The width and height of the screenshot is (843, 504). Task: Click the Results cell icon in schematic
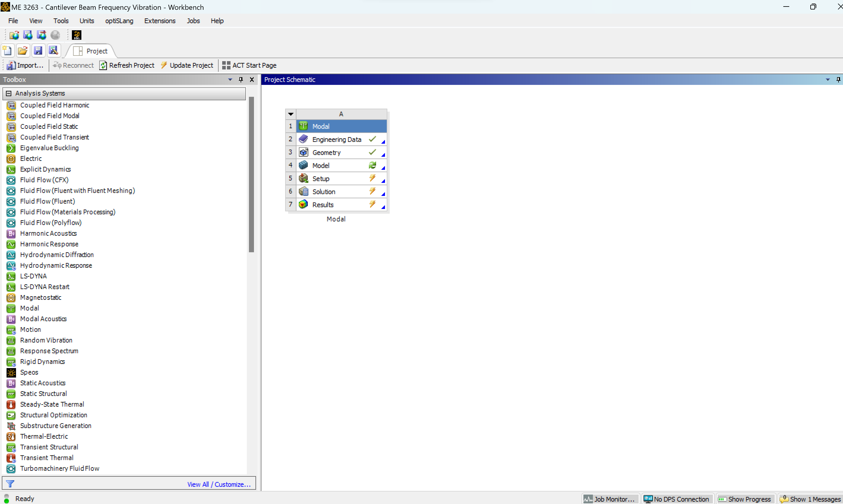(x=303, y=205)
